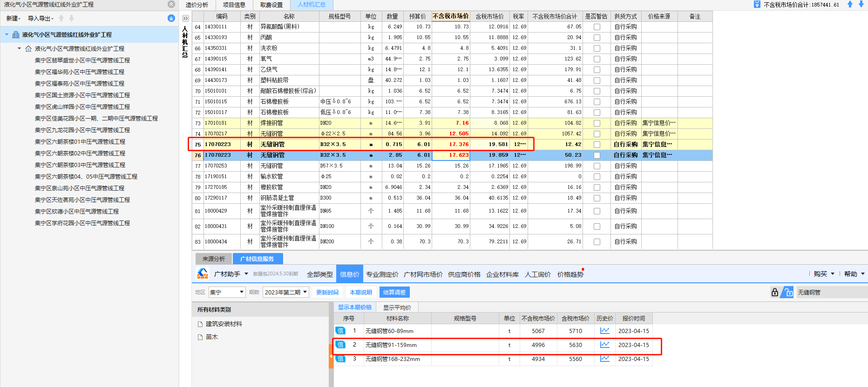
Task: Click the 无缝钢管 search field
Action: point(831,292)
